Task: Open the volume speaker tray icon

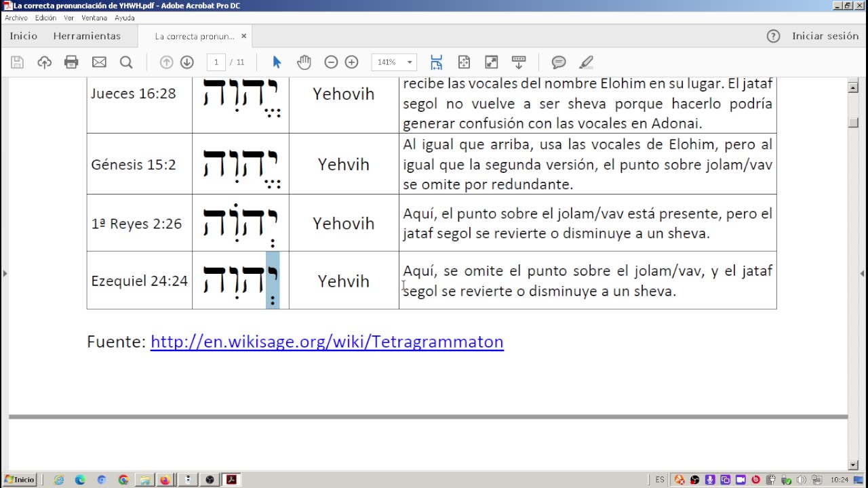Action: pos(800,480)
